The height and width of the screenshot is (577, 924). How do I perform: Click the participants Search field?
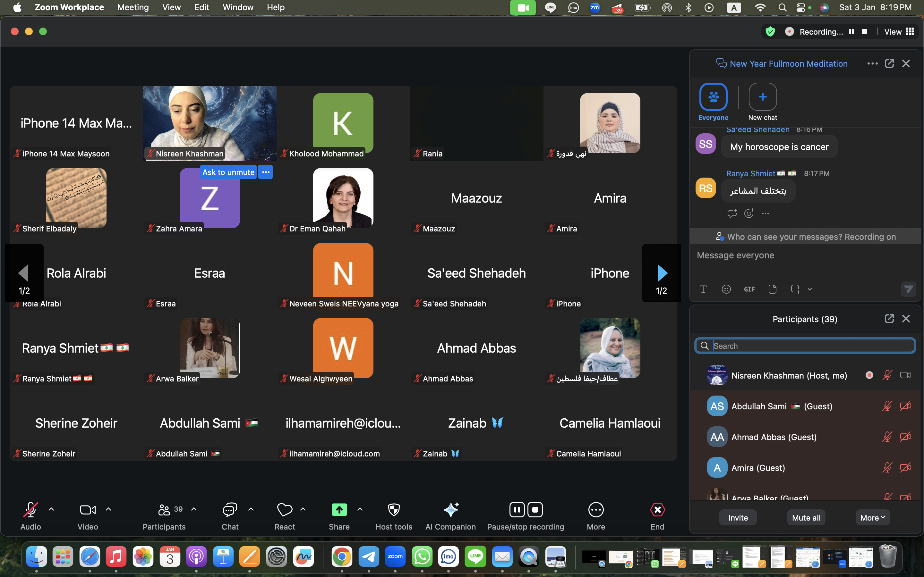[x=806, y=346]
